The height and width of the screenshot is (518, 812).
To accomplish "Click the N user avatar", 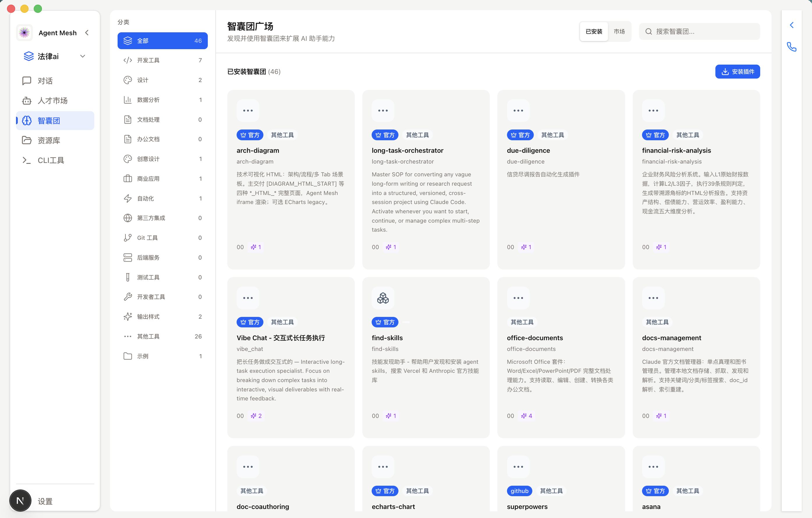I will click(x=20, y=501).
